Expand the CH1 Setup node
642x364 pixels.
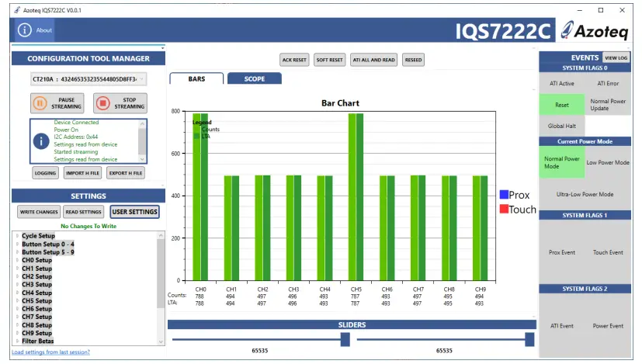pos(17,269)
